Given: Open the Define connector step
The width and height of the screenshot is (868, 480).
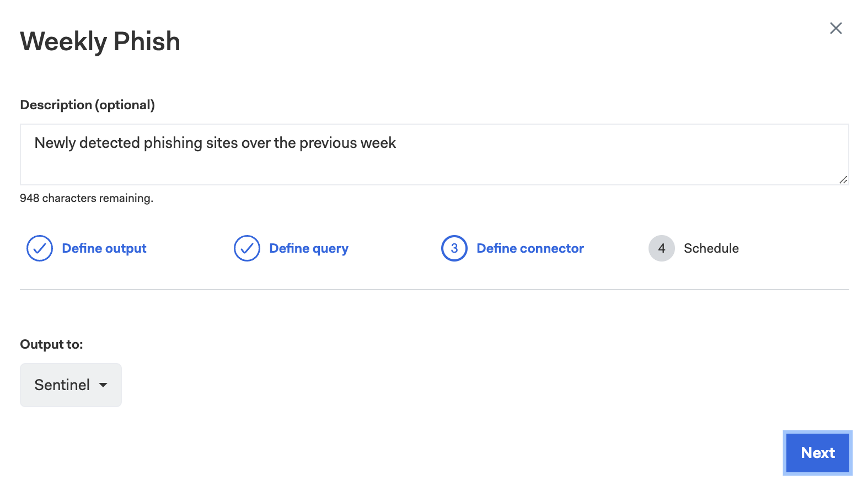Looking at the screenshot, I should coord(530,248).
